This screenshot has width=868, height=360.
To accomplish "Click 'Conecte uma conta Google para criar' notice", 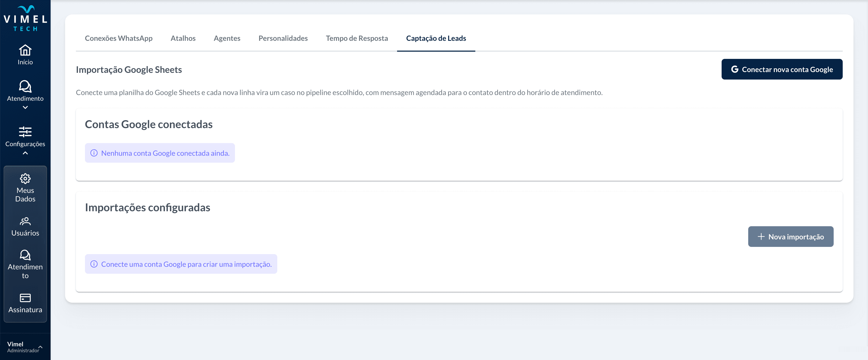I will [181, 264].
